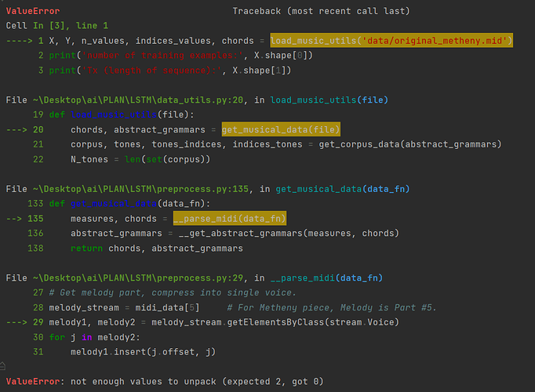Click get_musical_data(data_fn) in the File header
Screen dimensions: 535x392
point(343,189)
